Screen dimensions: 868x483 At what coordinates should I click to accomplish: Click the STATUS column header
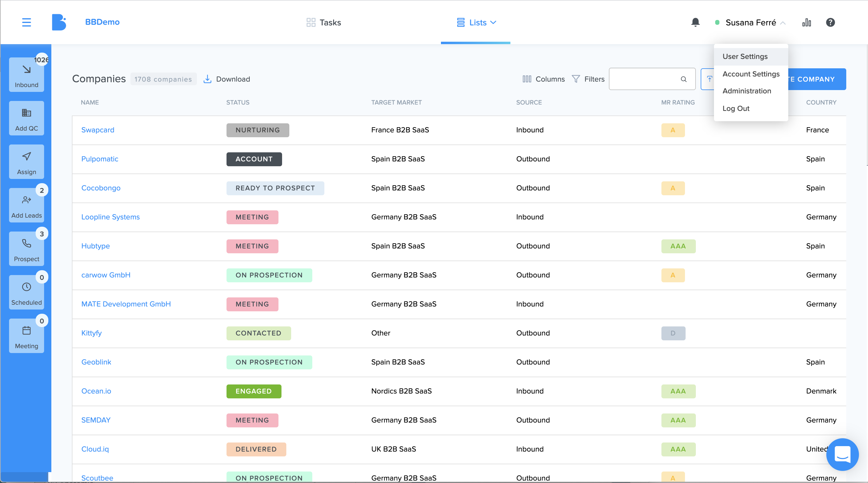pyautogui.click(x=238, y=102)
